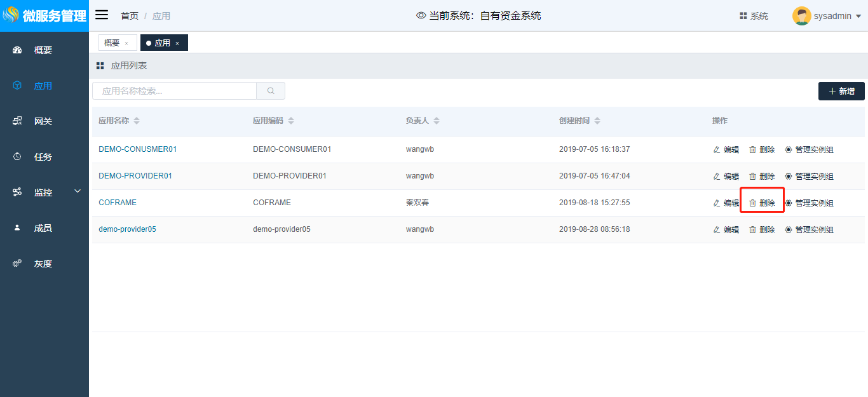The height and width of the screenshot is (397, 868).
Task: Click the search magnifier icon button
Action: tap(271, 91)
